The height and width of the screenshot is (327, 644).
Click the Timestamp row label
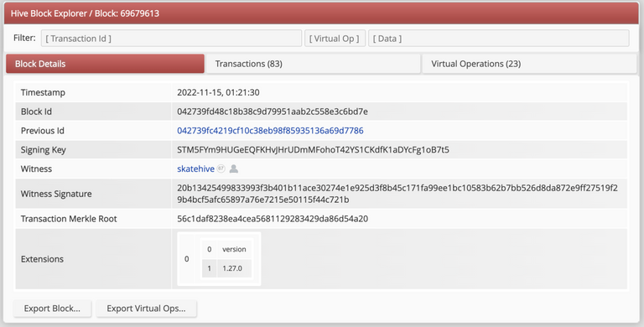pos(43,92)
